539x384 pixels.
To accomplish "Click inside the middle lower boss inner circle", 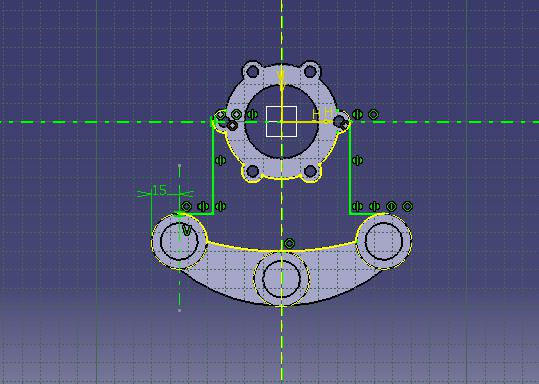I will pos(282,279).
